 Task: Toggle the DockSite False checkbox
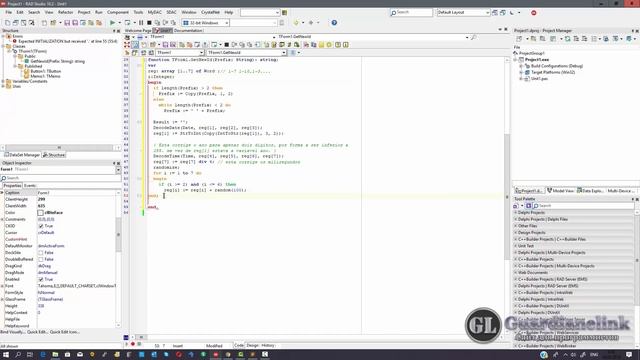pos(40,253)
